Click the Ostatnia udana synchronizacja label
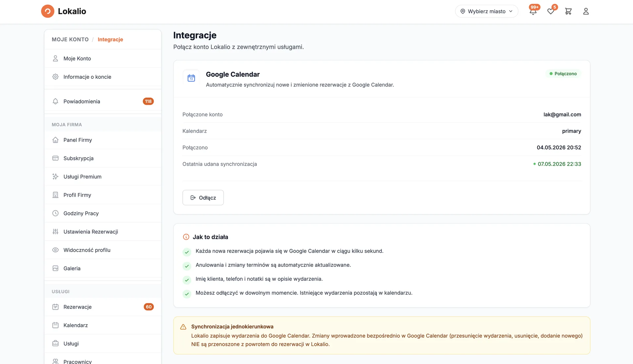Viewport: 633px width, 364px height. pos(220,164)
